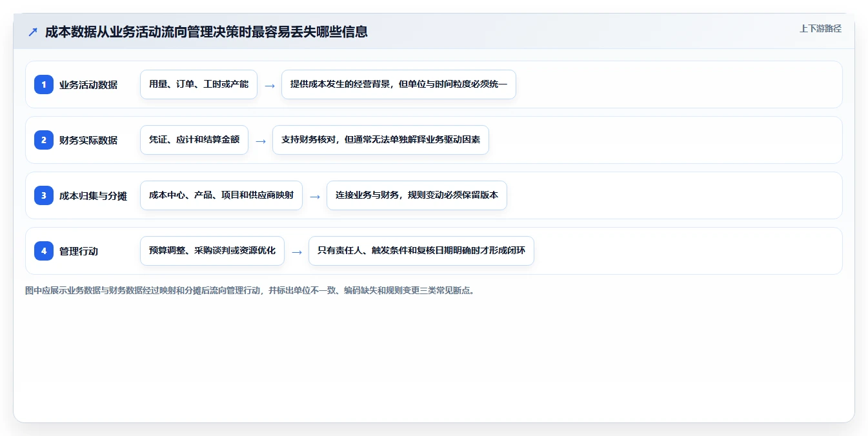
Task: Click the arrow in the 成本归集与分摊 row
Action: [315, 196]
